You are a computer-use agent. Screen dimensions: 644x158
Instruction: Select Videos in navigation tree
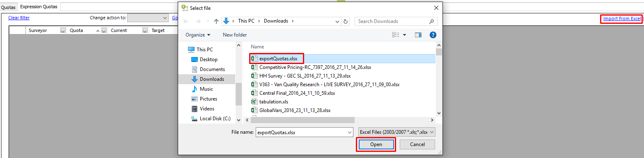(207, 109)
